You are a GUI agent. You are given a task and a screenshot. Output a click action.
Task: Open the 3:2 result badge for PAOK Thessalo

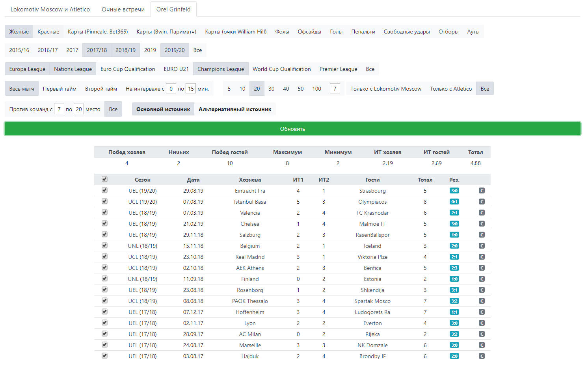[x=454, y=301]
